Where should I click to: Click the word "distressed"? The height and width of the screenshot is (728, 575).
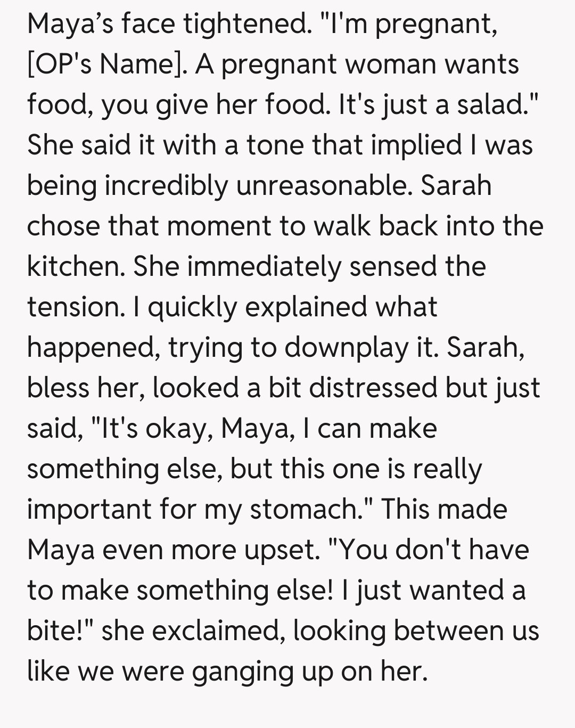tap(373, 388)
